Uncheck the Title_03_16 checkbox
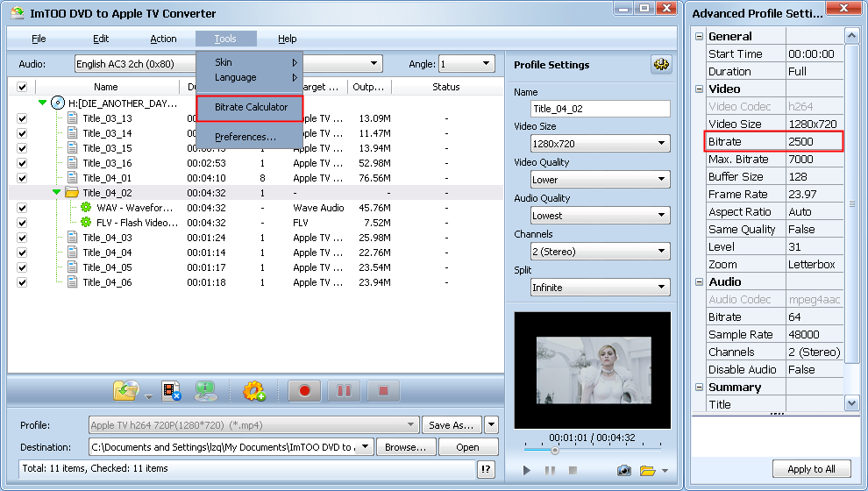Screen dimensions: 868x491 [x=22, y=163]
